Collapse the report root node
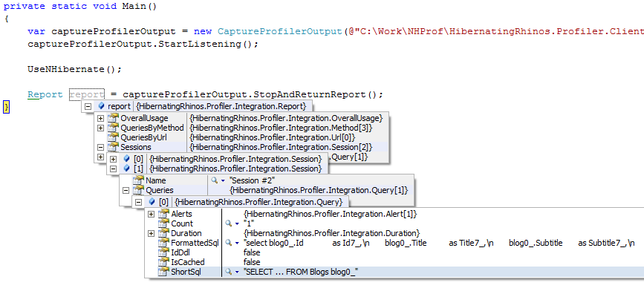Viewport: 644px width, 294px height. [x=88, y=106]
